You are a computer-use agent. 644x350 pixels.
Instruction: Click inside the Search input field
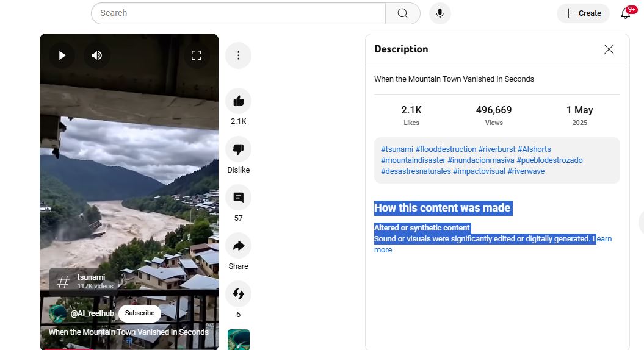point(238,13)
